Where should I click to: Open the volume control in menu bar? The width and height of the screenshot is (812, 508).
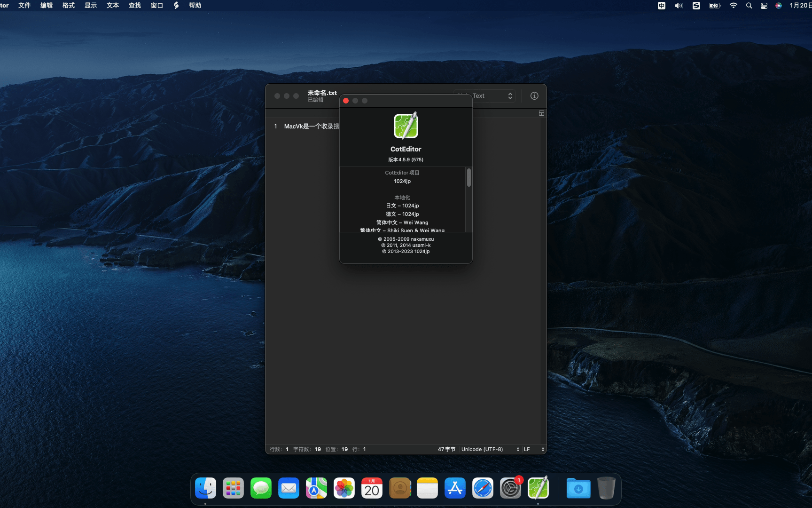pyautogui.click(x=679, y=6)
